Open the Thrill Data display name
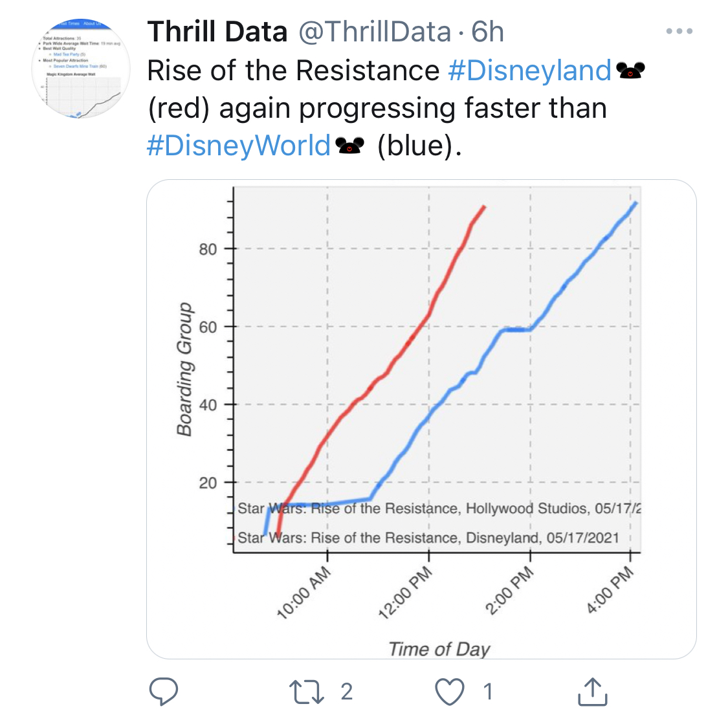728x726 pixels. [x=217, y=32]
